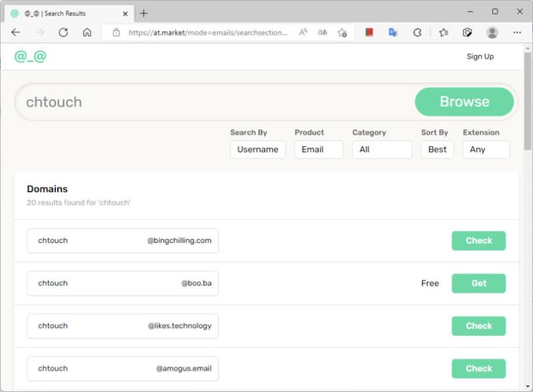Open the extensions puzzle icon
The image size is (533, 392).
(x=417, y=33)
